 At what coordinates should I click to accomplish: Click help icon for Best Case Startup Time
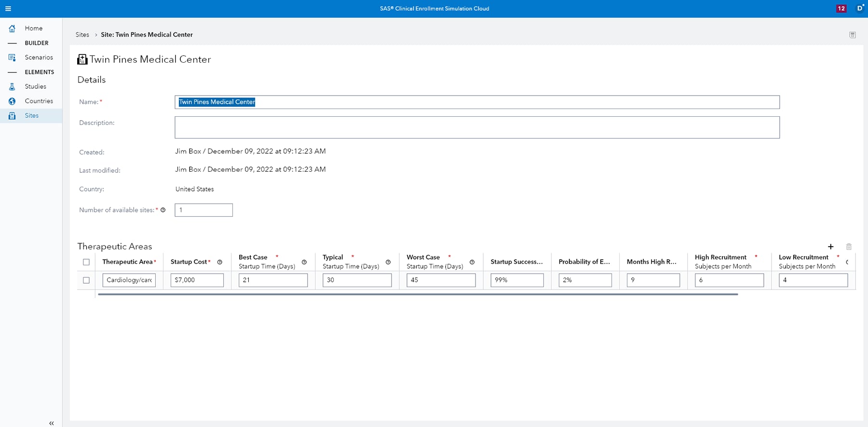pyautogui.click(x=304, y=262)
